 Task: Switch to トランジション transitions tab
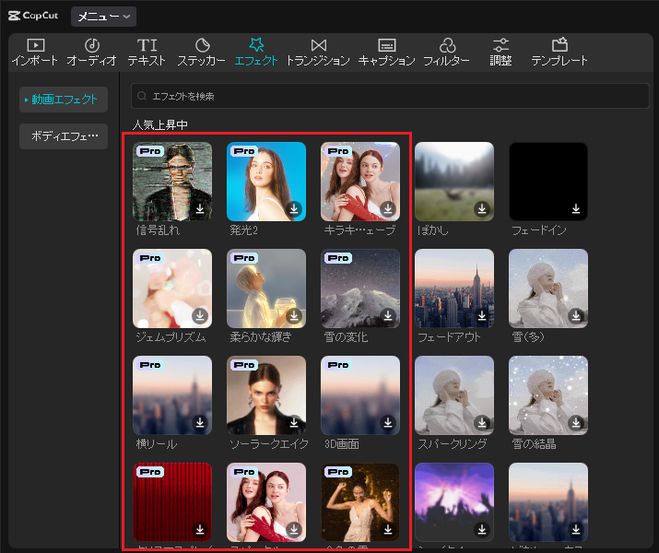click(x=318, y=52)
